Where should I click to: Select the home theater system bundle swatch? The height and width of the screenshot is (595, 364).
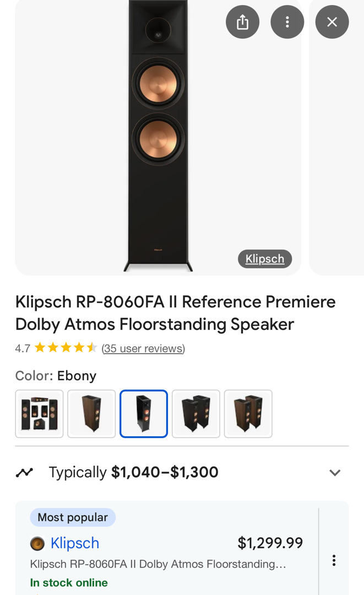[x=39, y=414]
